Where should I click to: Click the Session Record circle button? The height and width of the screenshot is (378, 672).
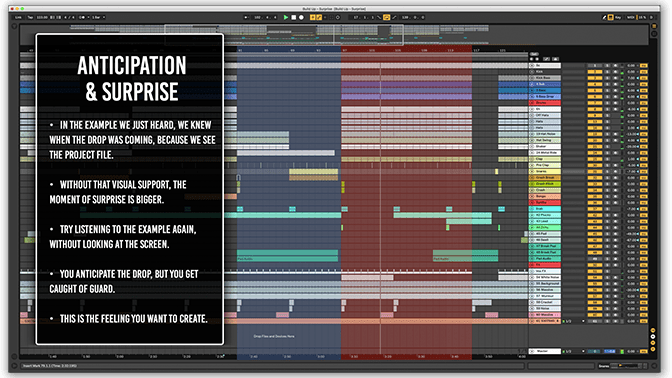(x=338, y=18)
